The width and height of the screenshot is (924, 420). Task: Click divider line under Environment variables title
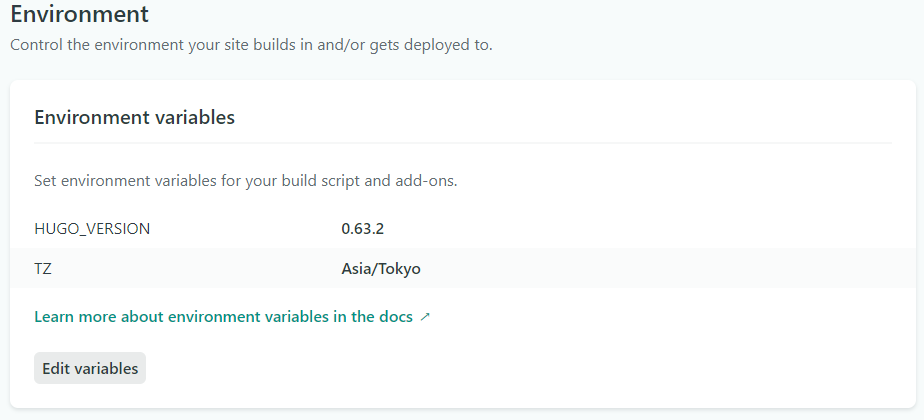point(461,143)
